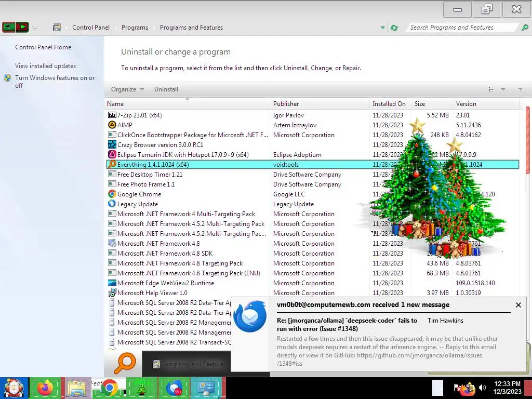
Task: Click the search magnifier icon
Action: click(525, 28)
